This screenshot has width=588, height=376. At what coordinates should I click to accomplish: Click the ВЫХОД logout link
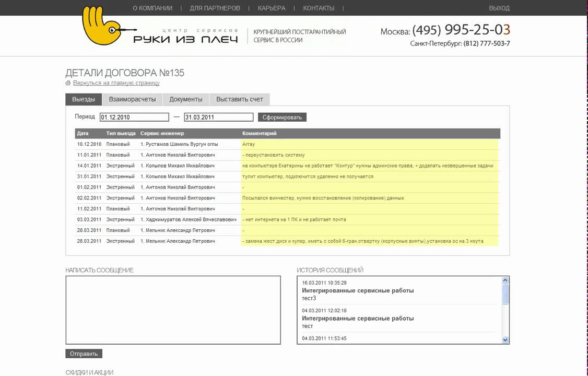coord(499,8)
